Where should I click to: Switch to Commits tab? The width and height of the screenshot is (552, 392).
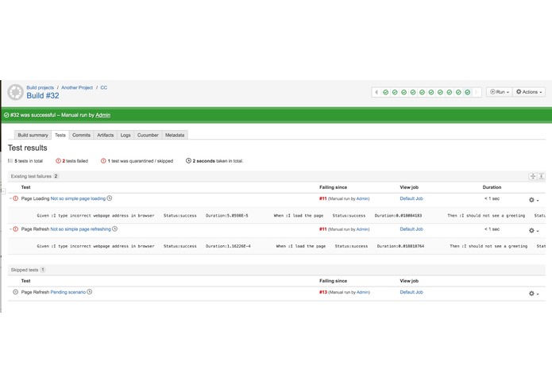(x=81, y=135)
